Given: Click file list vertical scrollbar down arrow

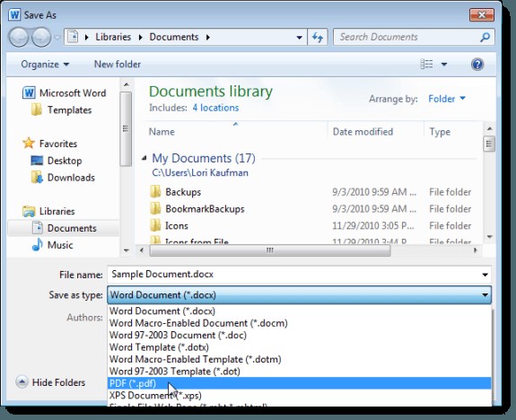Looking at the screenshot, I should (489, 237).
